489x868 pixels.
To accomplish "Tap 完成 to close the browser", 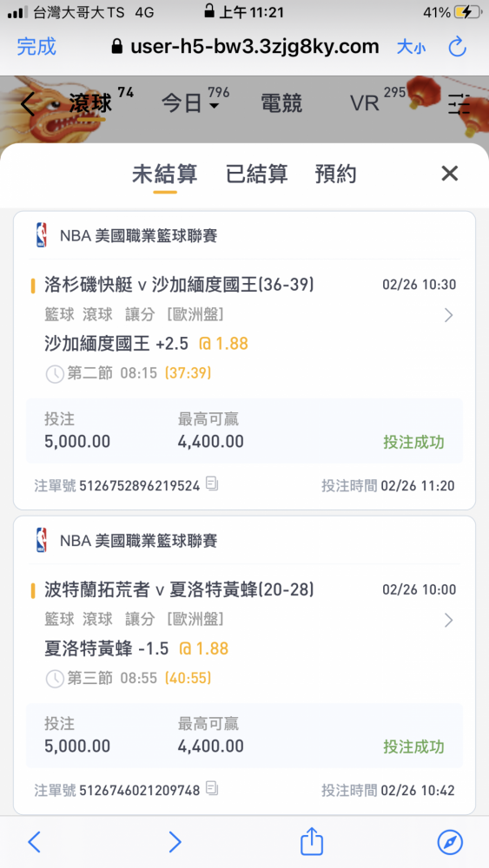I will tap(36, 47).
